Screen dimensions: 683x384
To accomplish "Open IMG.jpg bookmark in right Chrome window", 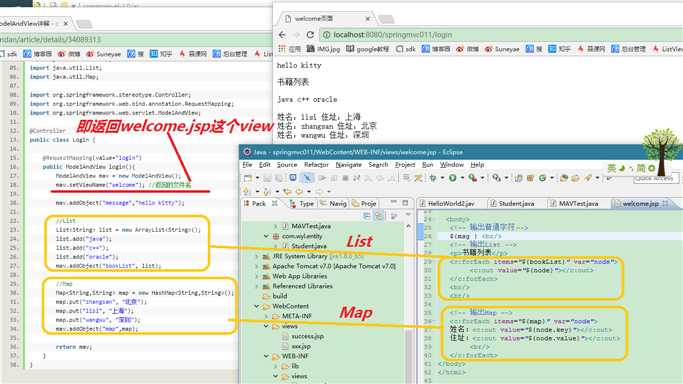I will click(323, 49).
